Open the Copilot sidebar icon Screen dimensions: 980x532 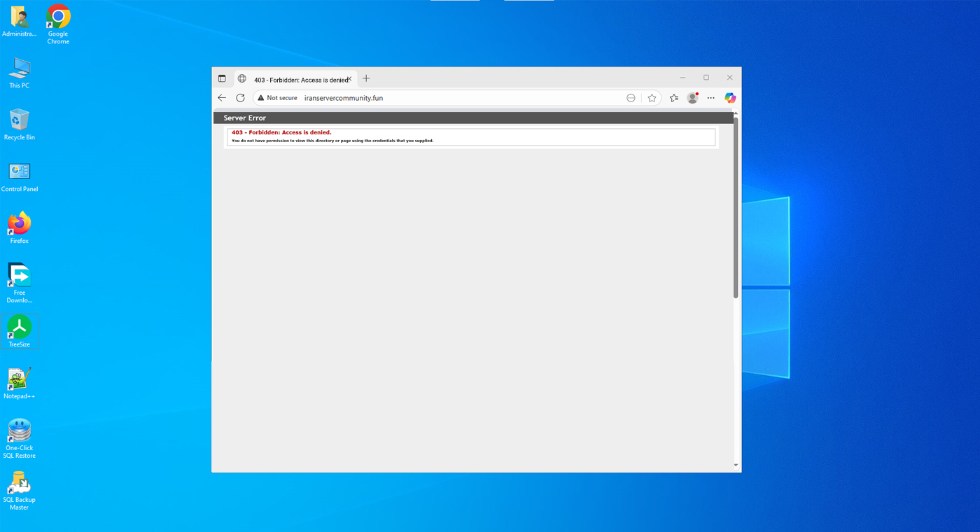(730, 98)
